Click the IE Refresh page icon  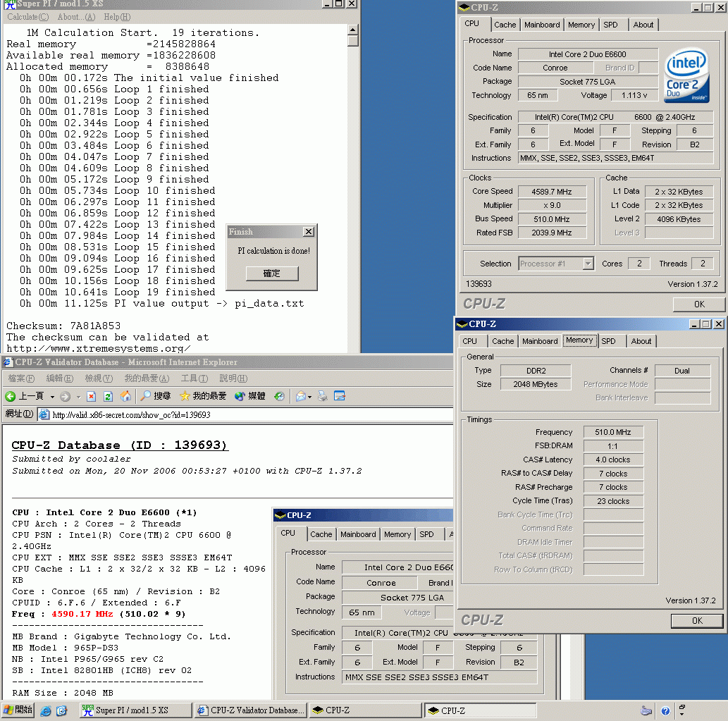(x=109, y=396)
